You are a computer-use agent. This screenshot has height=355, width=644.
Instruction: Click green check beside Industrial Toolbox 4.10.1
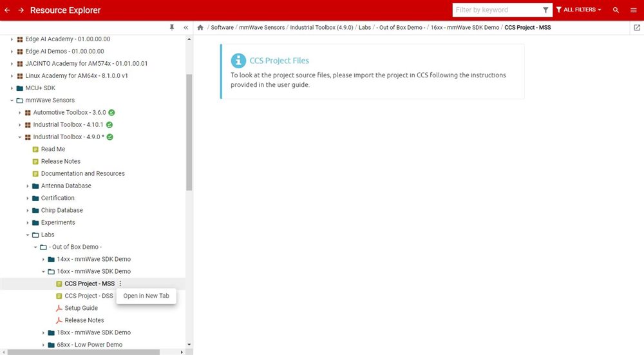coord(109,124)
